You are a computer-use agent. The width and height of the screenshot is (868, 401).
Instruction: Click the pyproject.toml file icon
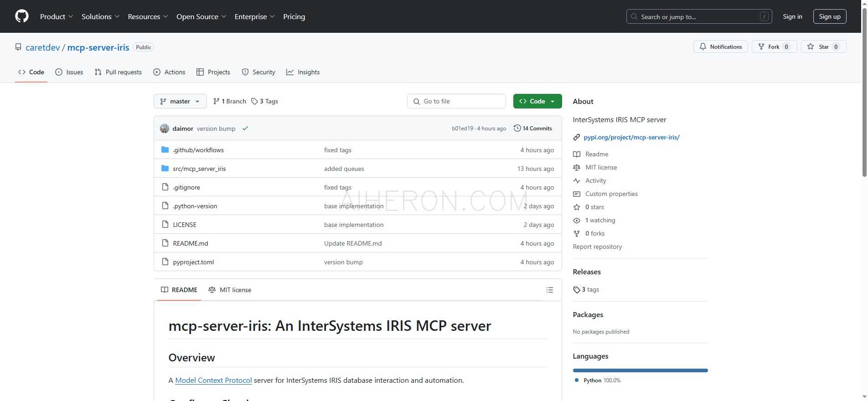tap(165, 262)
